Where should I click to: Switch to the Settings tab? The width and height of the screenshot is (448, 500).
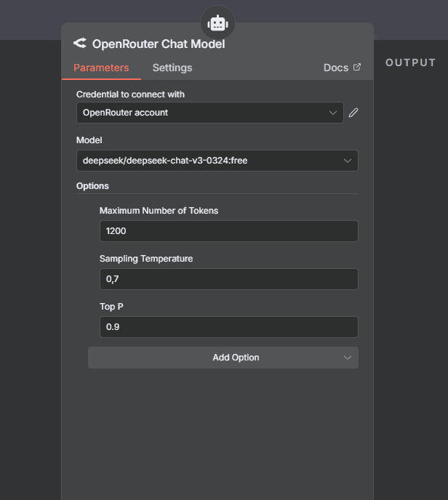[x=172, y=68]
